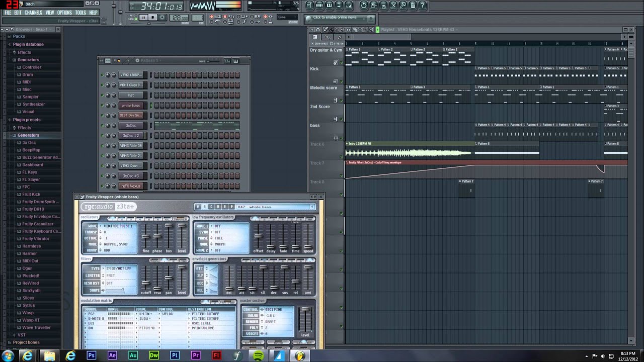Click z3ta+ filter cutoff slider

145,282
